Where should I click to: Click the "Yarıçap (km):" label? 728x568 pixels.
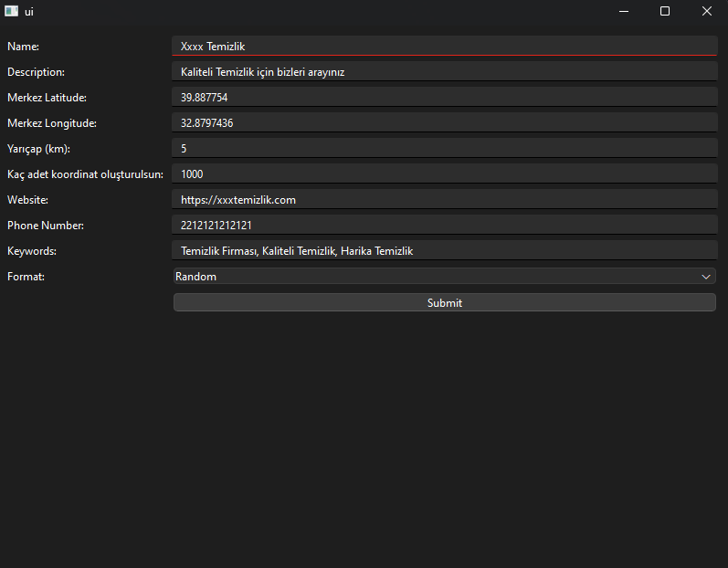coord(38,149)
